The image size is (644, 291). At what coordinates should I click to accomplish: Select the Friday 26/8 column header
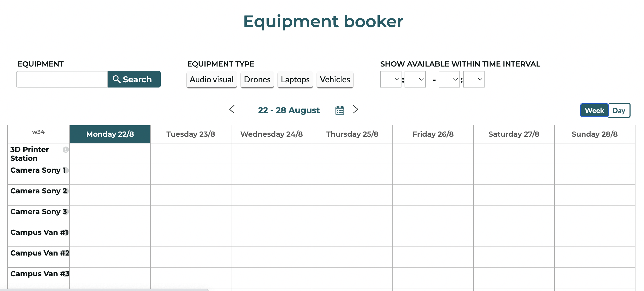[x=433, y=134]
